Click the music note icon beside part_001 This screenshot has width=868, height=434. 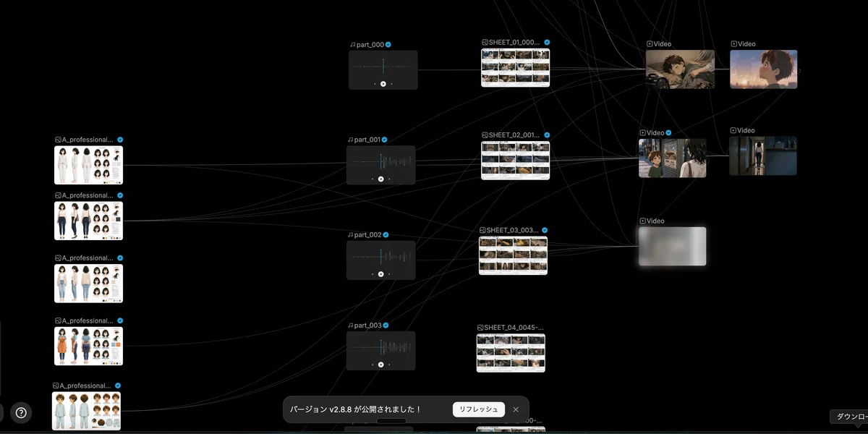(350, 140)
